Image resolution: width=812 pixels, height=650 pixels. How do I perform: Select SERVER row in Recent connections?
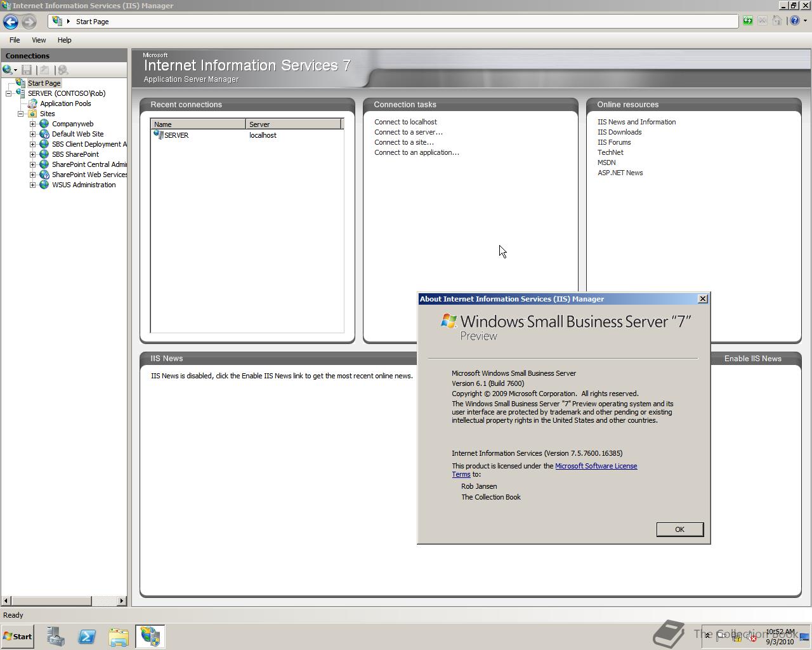tap(247, 135)
